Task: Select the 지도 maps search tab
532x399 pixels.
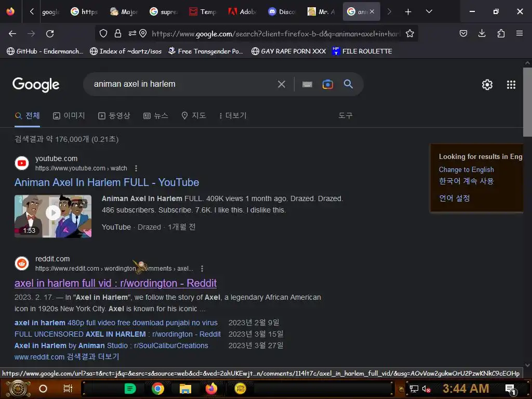Action: click(x=194, y=116)
